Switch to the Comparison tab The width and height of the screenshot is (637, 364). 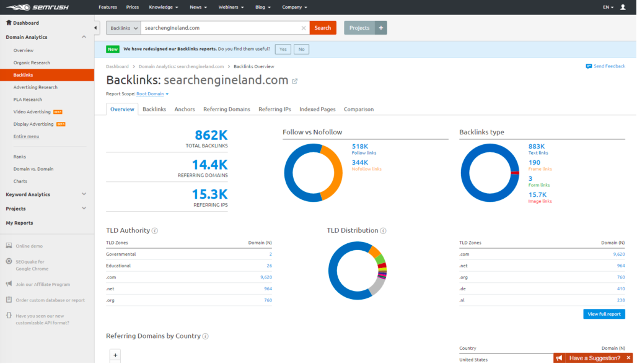pos(359,109)
